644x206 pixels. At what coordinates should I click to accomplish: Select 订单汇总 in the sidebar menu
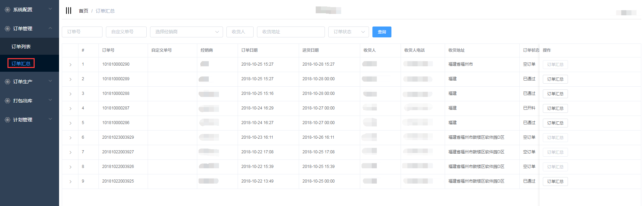click(x=21, y=64)
